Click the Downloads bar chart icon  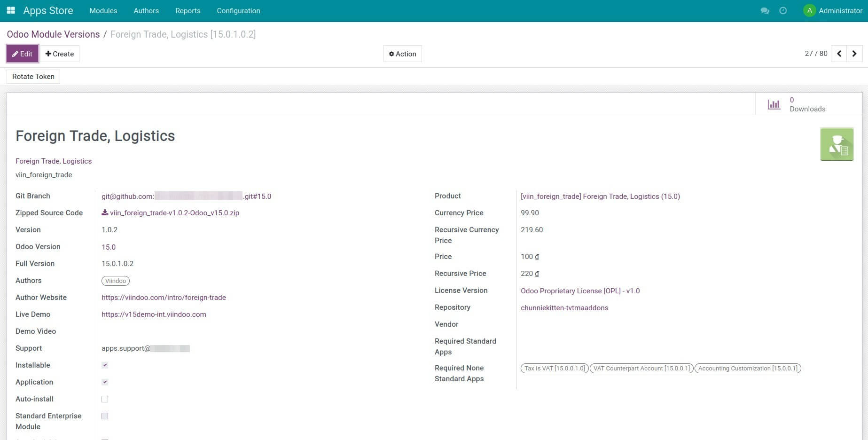[774, 104]
